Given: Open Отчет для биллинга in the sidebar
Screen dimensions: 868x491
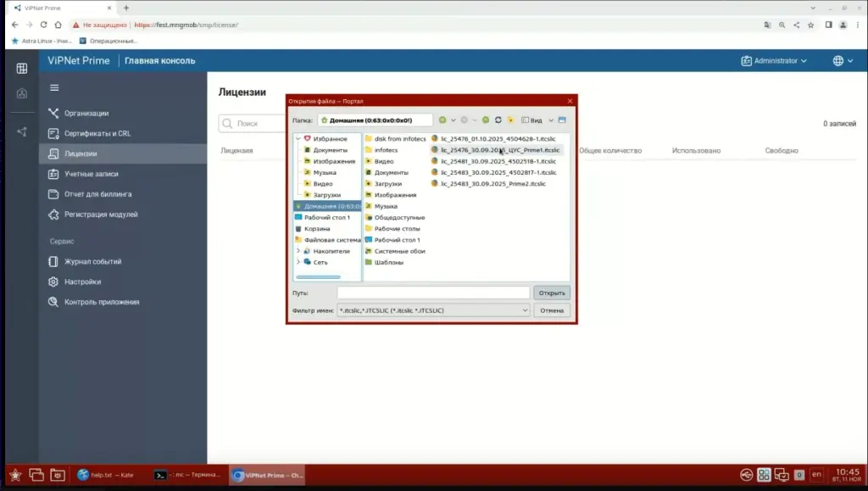Looking at the screenshot, I should (x=123, y=194).
